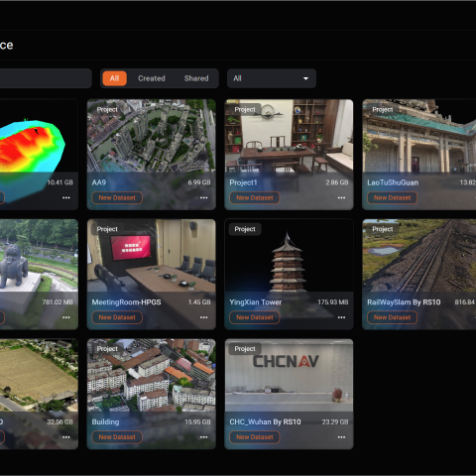
Task: Select the All filter tab
Action: coord(114,78)
